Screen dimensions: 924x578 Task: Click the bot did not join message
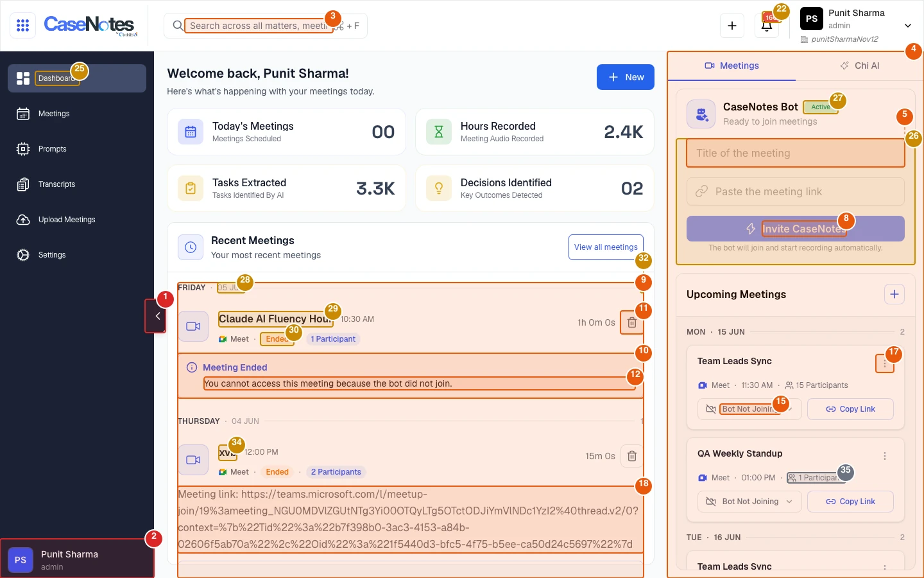coord(328,383)
